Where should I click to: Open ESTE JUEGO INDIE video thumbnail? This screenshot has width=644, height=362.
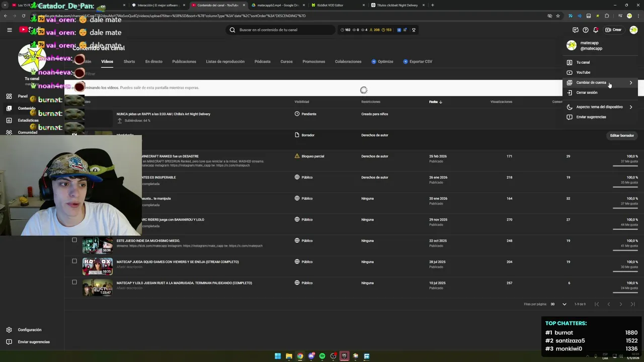pos(98,245)
